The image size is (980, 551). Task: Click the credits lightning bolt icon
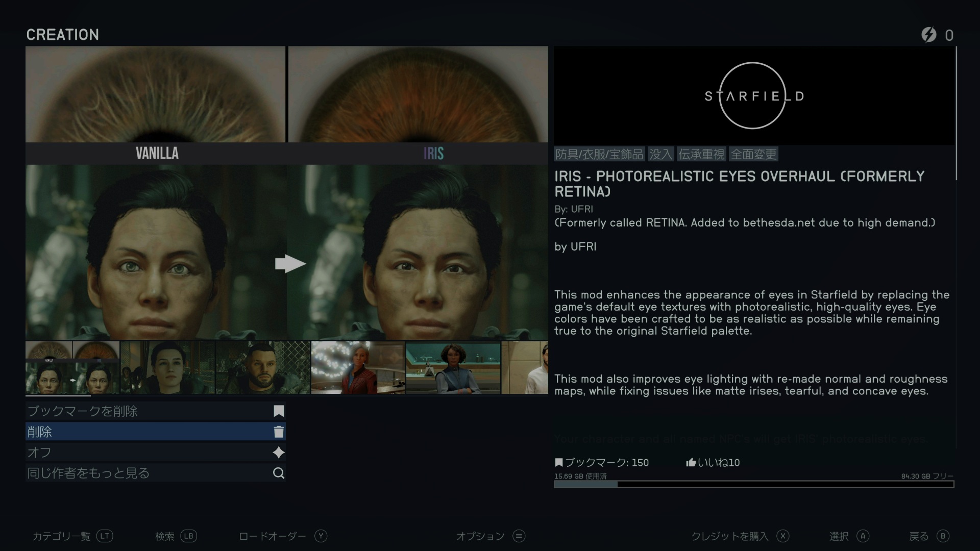(928, 35)
